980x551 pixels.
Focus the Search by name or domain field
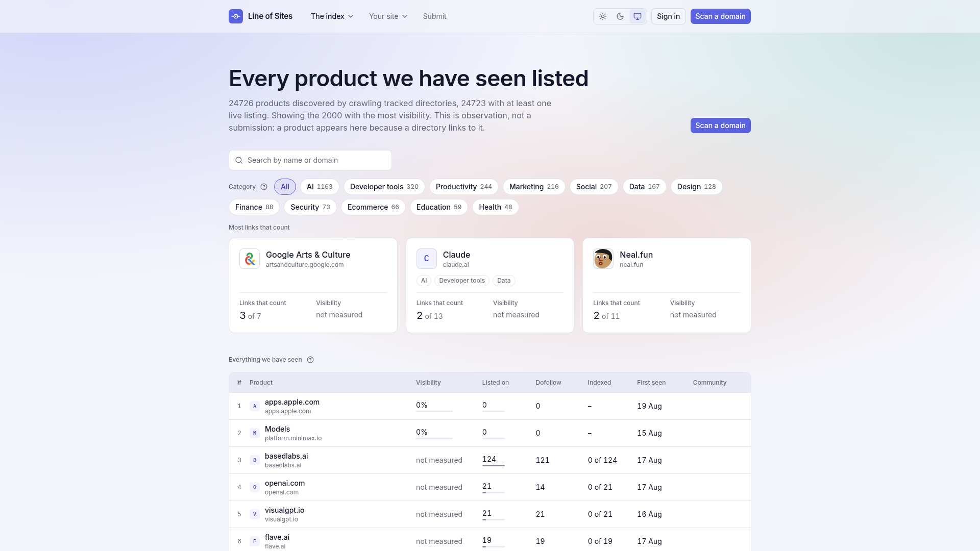[310, 160]
